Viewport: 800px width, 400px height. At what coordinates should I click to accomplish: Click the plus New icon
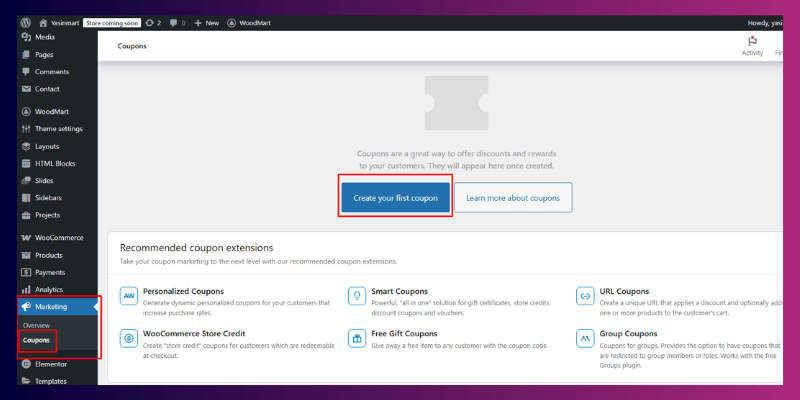198,23
